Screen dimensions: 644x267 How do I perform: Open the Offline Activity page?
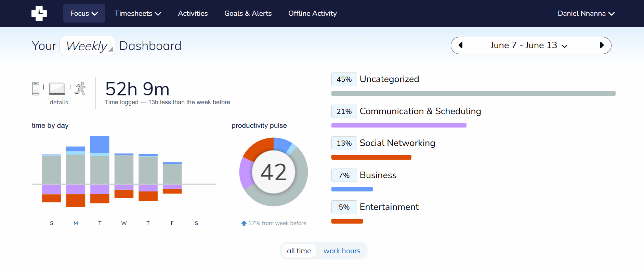(313, 13)
